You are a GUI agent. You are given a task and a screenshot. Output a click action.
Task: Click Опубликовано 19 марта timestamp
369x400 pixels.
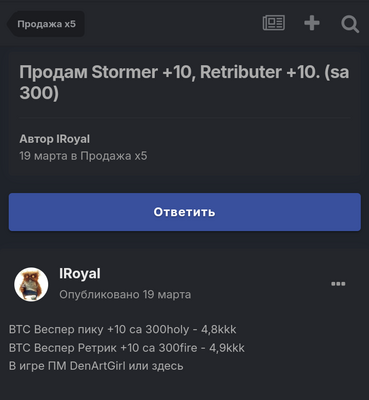click(x=125, y=295)
